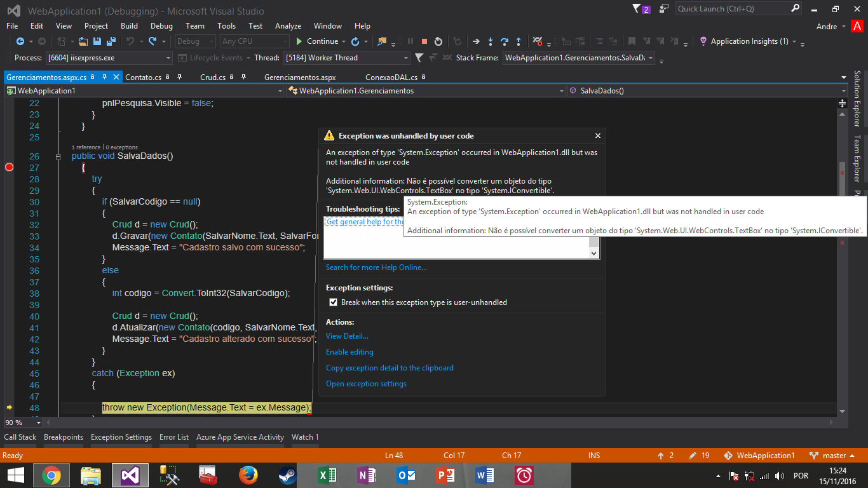Image resolution: width=868 pixels, height=488 pixels.
Task: Click Copy exception detail to the clipboard
Action: (390, 368)
